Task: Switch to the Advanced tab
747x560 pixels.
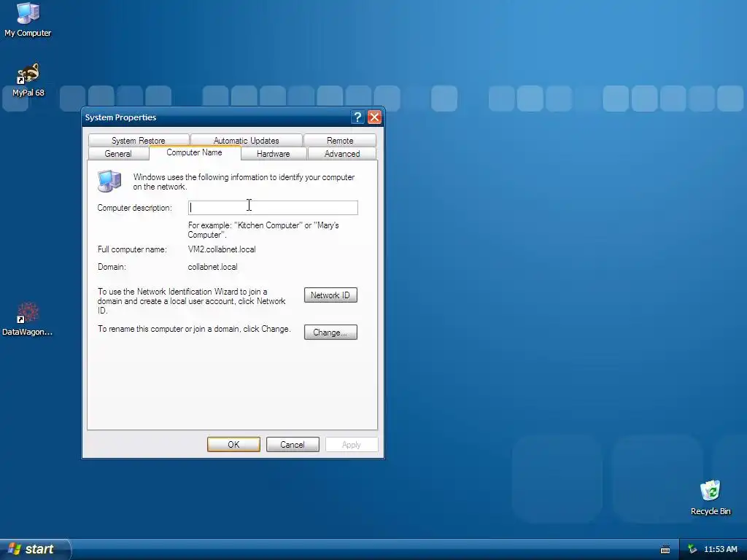Action: tap(342, 154)
